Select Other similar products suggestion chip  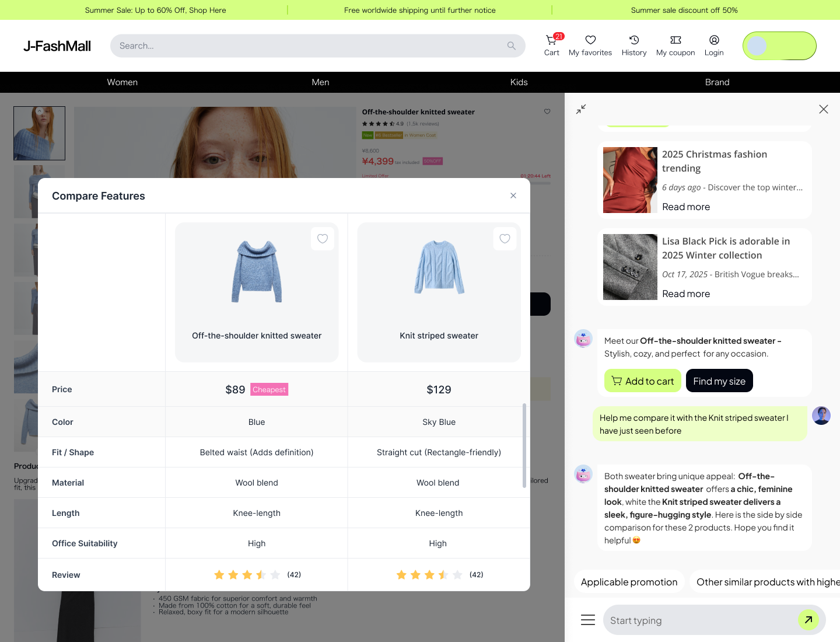(765, 582)
